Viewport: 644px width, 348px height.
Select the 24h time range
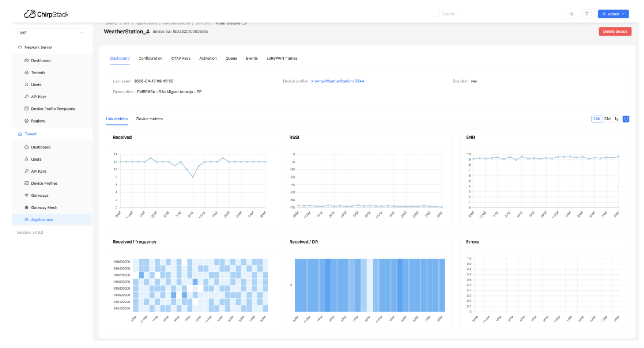597,119
